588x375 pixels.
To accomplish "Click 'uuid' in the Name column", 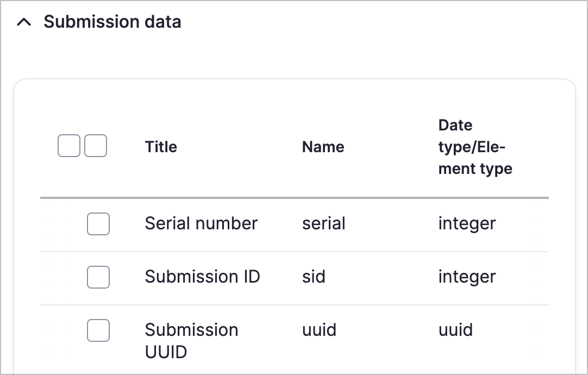I will pyautogui.click(x=319, y=330).
